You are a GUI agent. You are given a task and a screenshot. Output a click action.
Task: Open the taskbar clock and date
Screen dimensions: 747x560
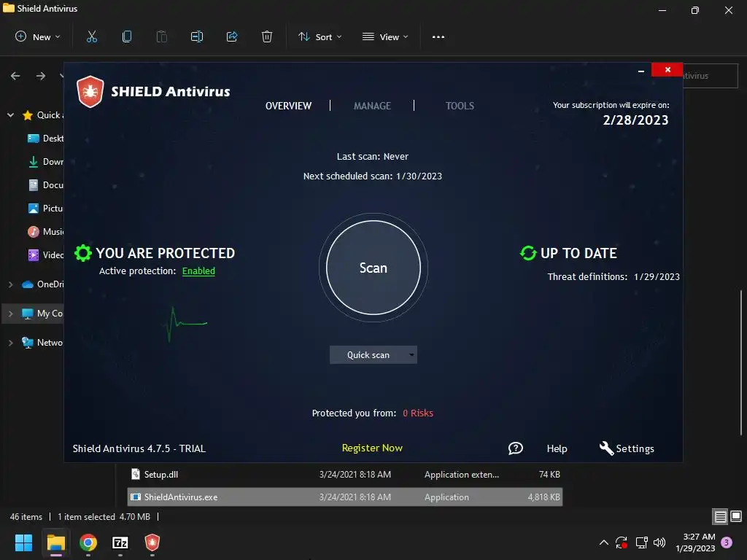tap(695, 542)
